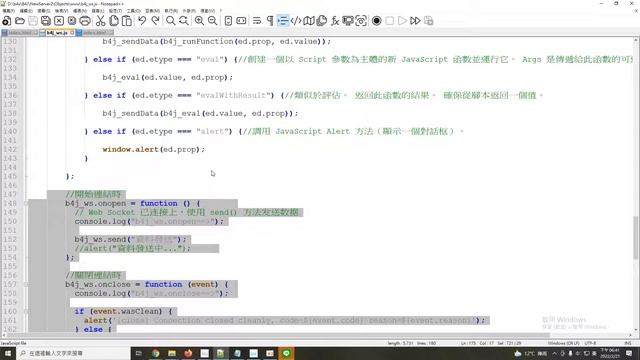The width and height of the screenshot is (640, 360).
Task: Run a macro multiple times
Action: coord(415,21)
